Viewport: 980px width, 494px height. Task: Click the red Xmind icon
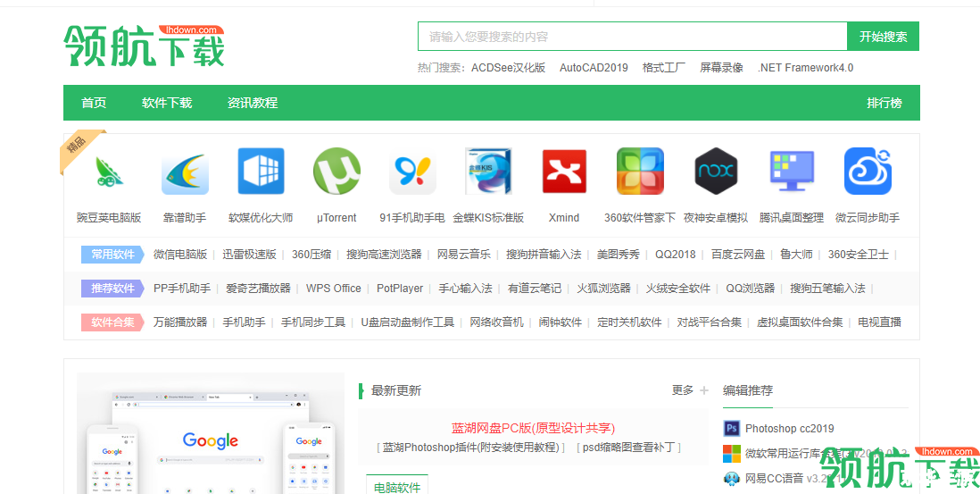[564, 172]
